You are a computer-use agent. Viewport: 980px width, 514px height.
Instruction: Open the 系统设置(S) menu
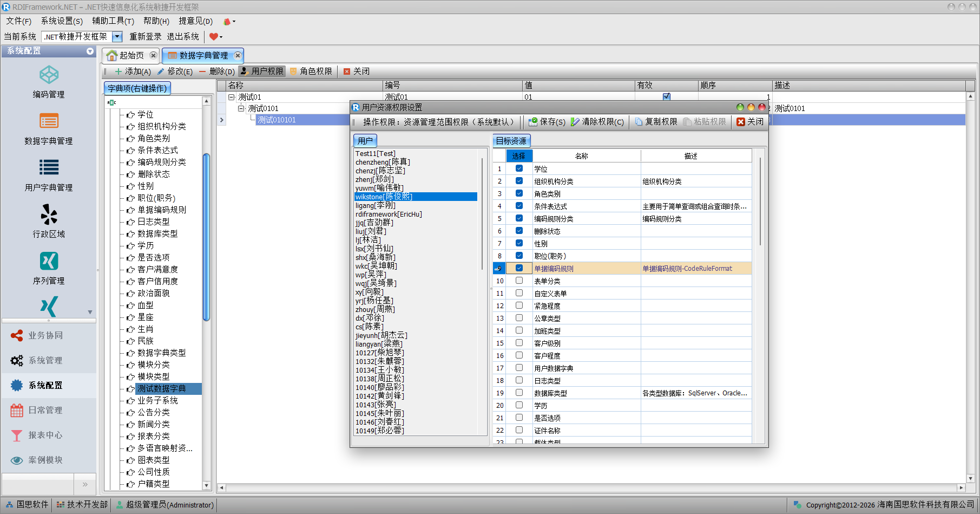[x=62, y=21]
